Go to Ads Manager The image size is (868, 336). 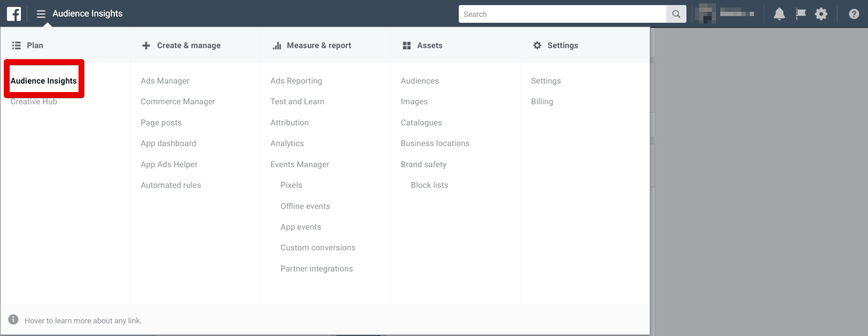point(165,81)
